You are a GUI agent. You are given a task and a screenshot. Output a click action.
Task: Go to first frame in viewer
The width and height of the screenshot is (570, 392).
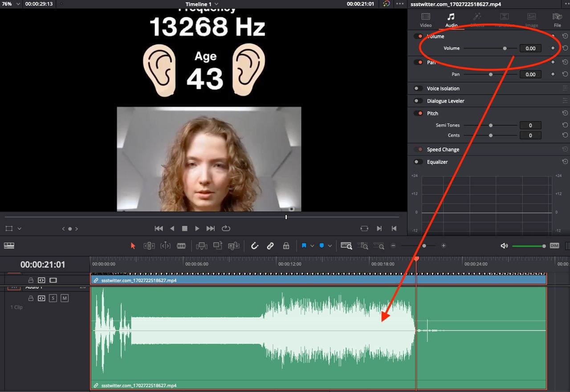[159, 229]
